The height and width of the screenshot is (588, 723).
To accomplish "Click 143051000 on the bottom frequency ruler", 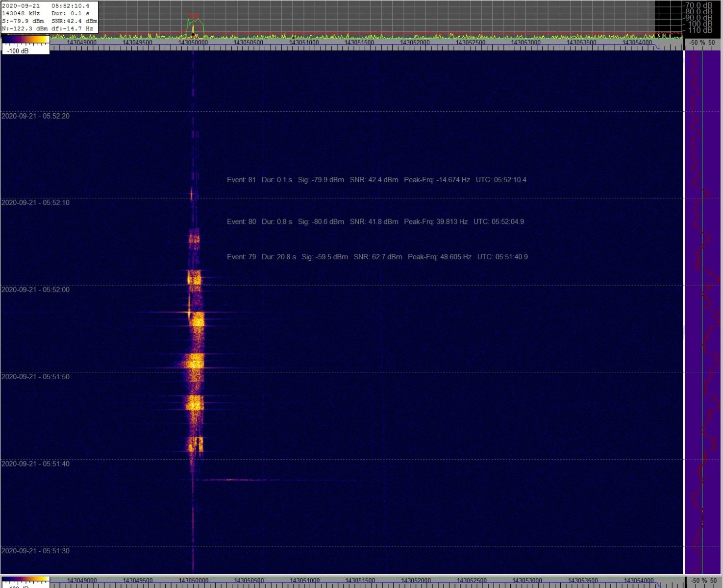I will (x=304, y=581).
